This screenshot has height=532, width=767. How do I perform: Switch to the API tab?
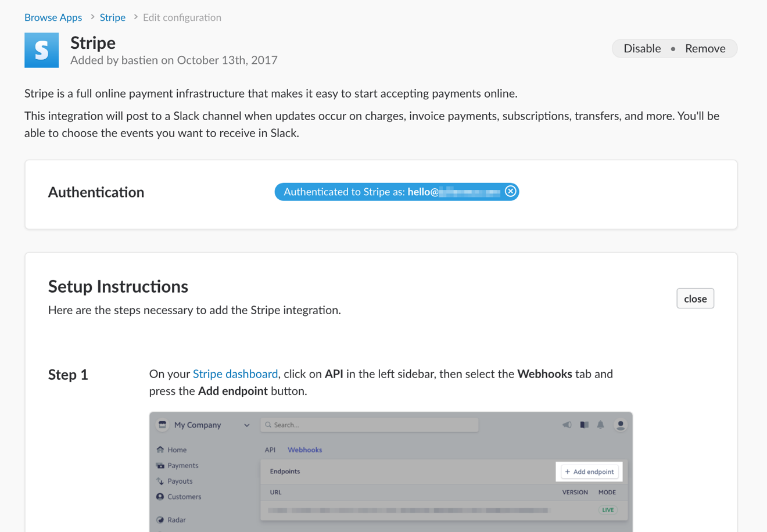(270, 450)
